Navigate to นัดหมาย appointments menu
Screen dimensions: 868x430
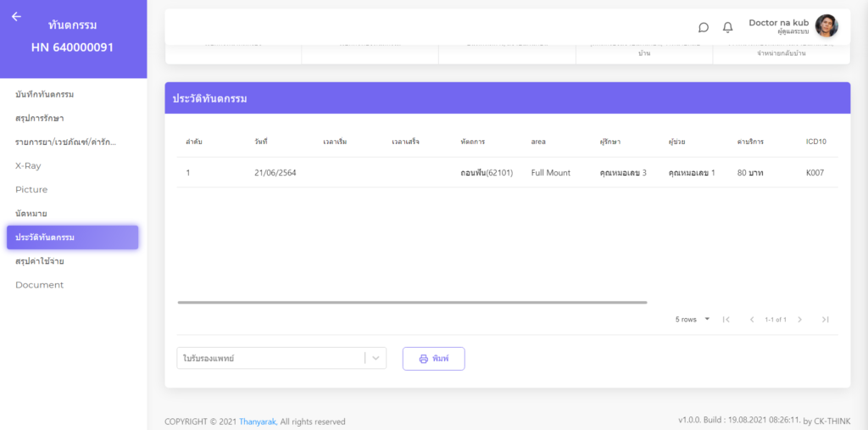pos(31,214)
